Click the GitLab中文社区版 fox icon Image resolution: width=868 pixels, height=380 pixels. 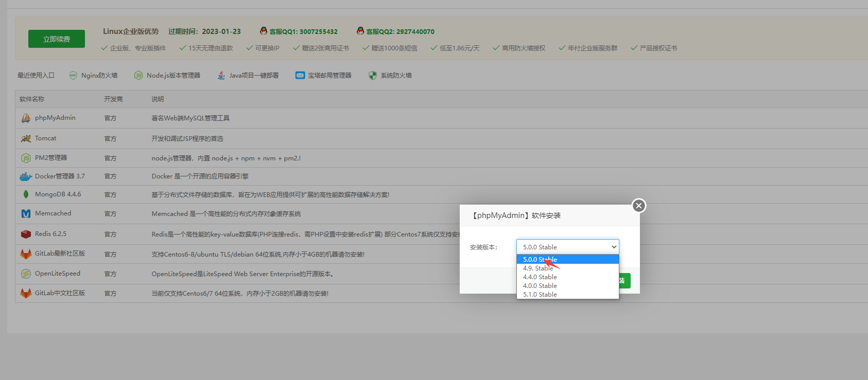[26, 293]
